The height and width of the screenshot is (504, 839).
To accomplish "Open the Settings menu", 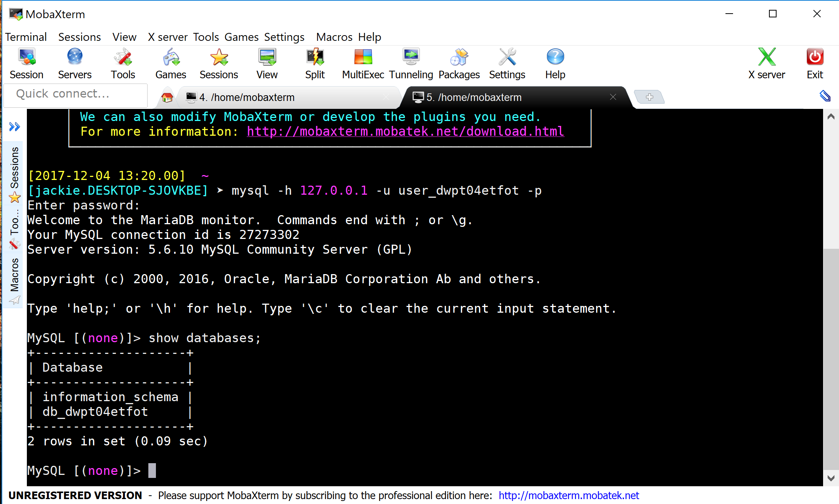I will [x=284, y=37].
